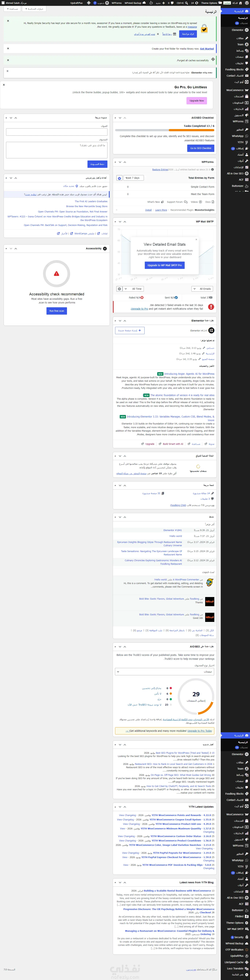The height and width of the screenshot is (980, 250).
Task: Click the 'حفظ المسودة' save draft button
Action: click(98, 164)
